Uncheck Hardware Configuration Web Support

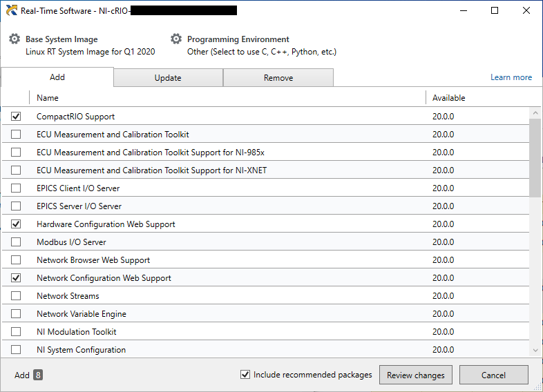coord(16,224)
